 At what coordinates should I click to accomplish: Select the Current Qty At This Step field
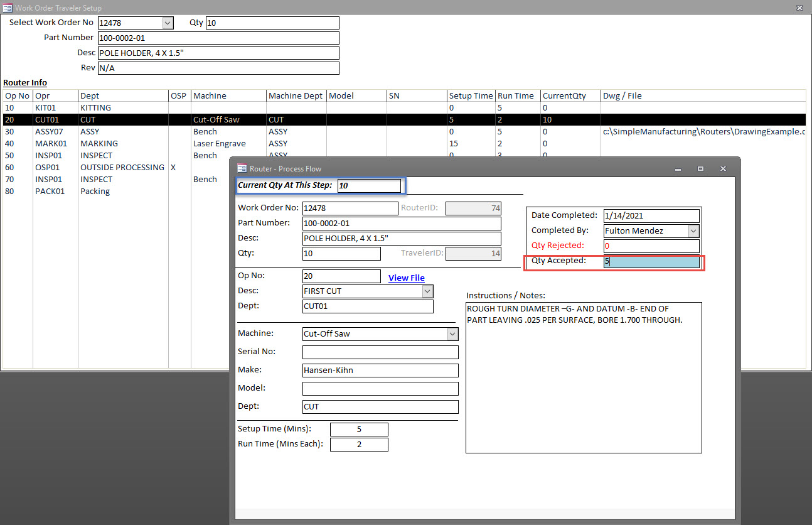[370, 185]
